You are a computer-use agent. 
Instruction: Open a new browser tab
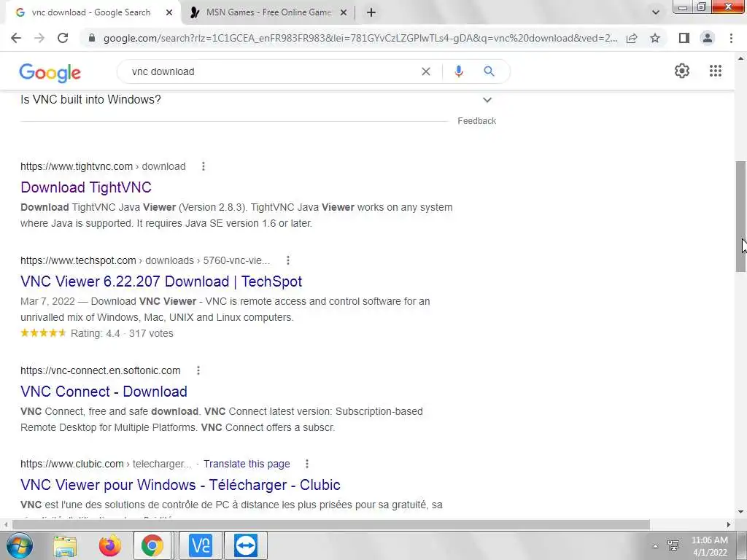[371, 12]
